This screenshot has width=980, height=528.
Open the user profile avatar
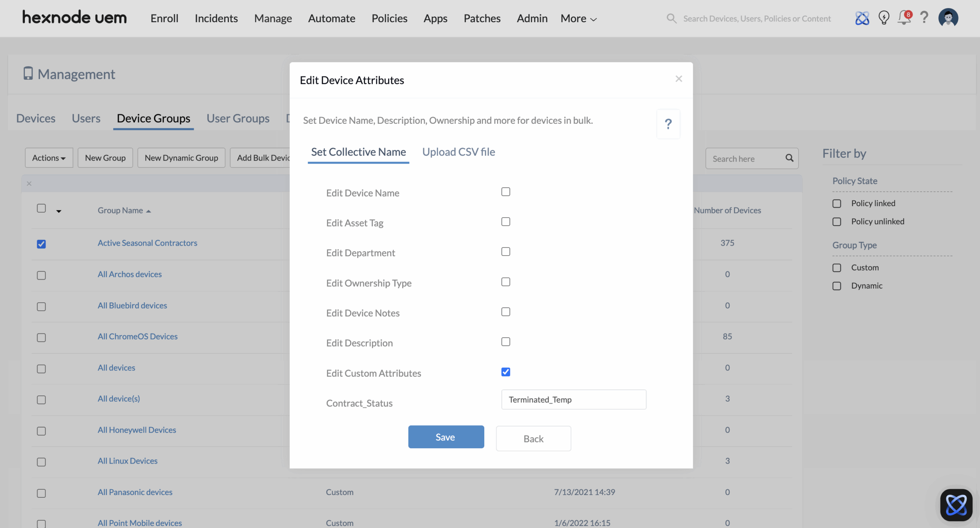tap(948, 18)
